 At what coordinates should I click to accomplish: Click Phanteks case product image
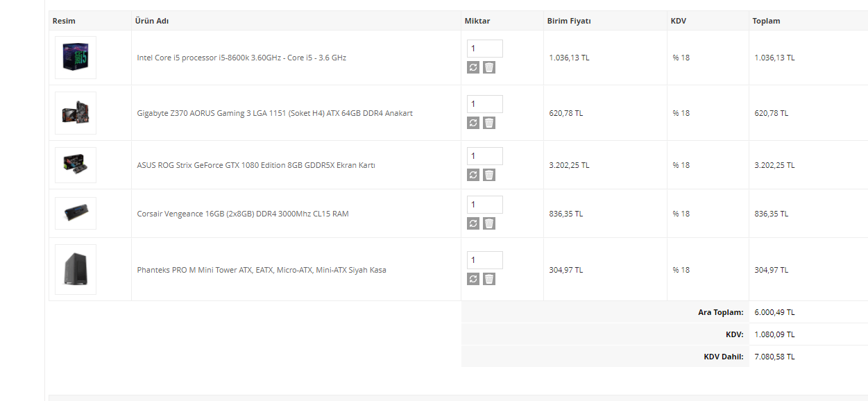76,269
